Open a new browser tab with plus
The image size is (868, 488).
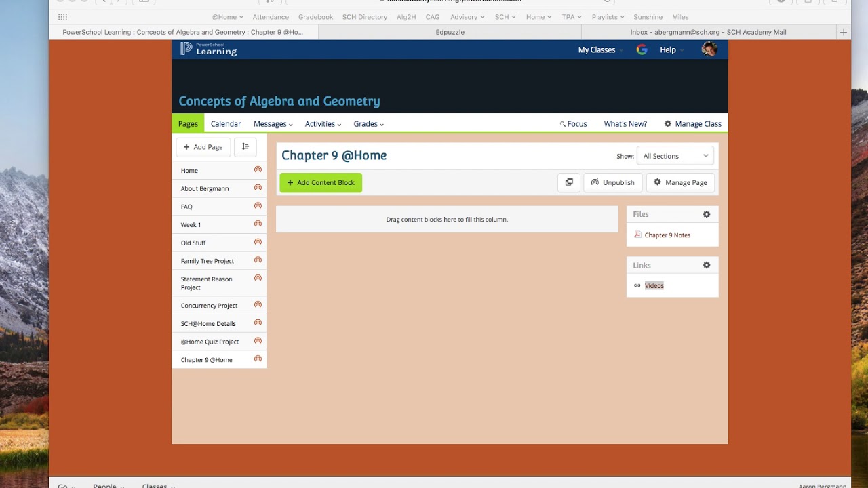(x=844, y=32)
